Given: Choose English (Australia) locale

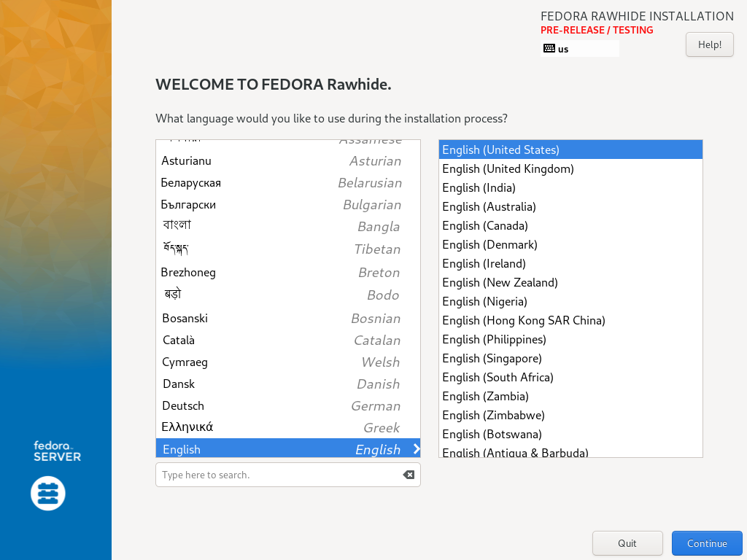Looking at the screenshot, I should pyautogui.click(x=570, y=206).
